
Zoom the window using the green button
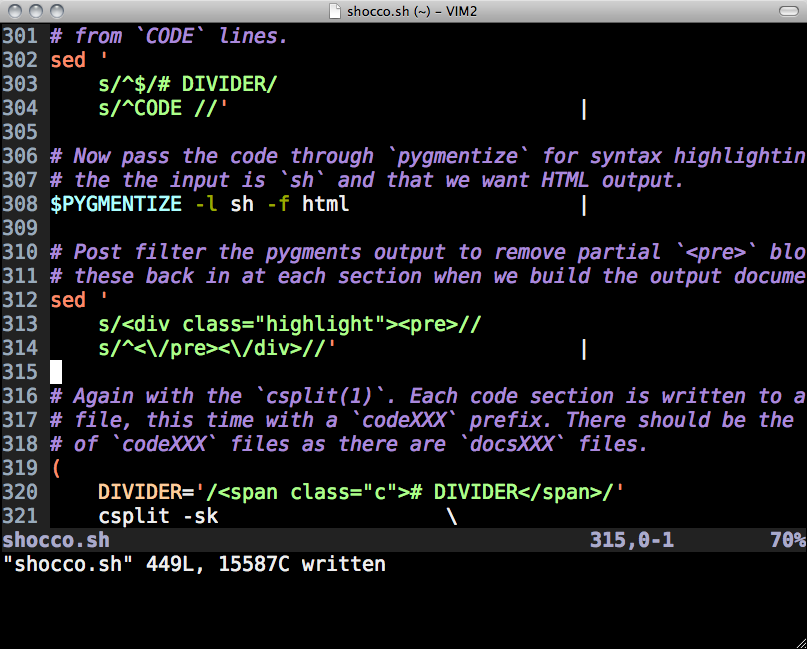tap(55, 11)
